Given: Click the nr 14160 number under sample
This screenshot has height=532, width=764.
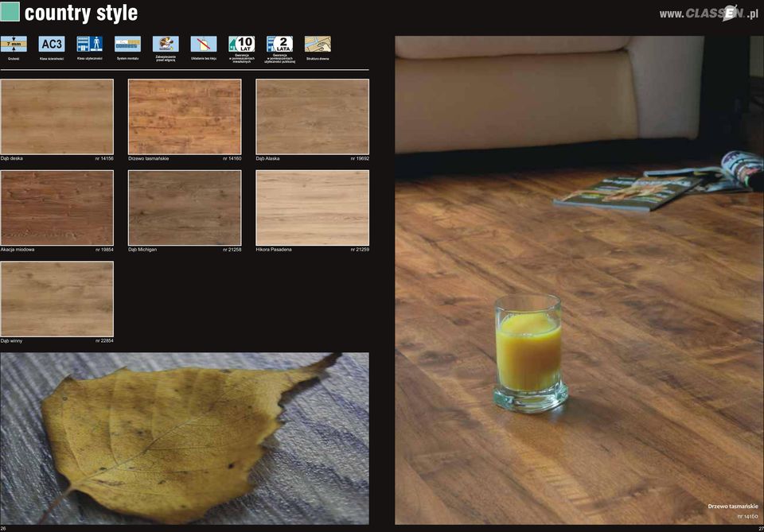Looking at the screenshot, I should pos(232,159).
